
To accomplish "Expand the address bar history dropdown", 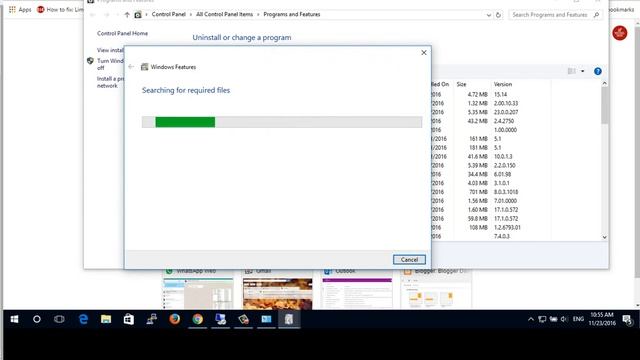I will [x=489, y=15].
